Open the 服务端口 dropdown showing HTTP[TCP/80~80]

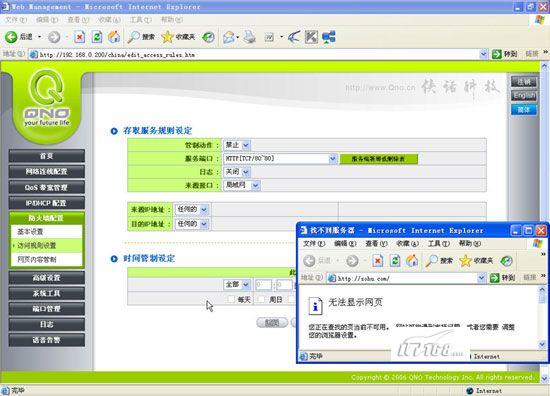pos(280,159)
